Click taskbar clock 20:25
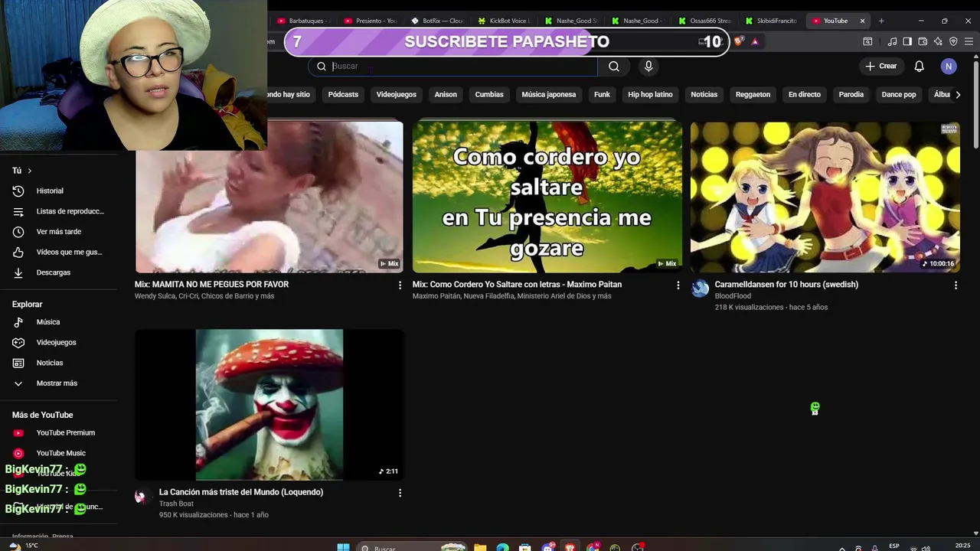This screenshot has height=551, width=980. (x=962, y=546)
